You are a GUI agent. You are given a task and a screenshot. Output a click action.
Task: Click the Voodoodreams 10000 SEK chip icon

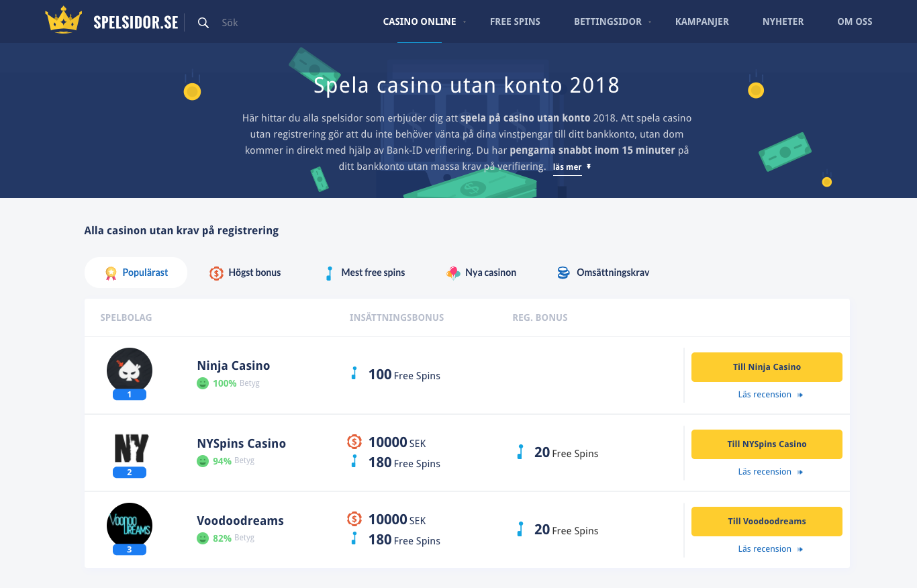354,519
